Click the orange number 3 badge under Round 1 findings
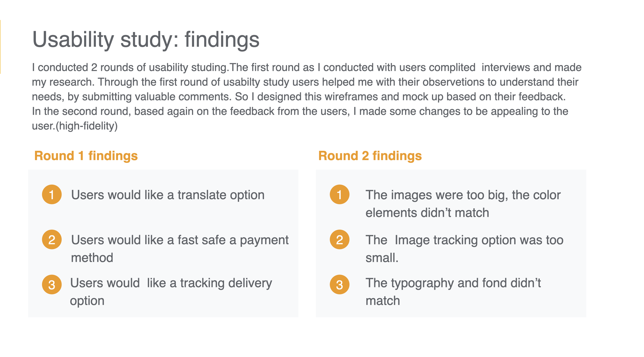 click(52, 284)
